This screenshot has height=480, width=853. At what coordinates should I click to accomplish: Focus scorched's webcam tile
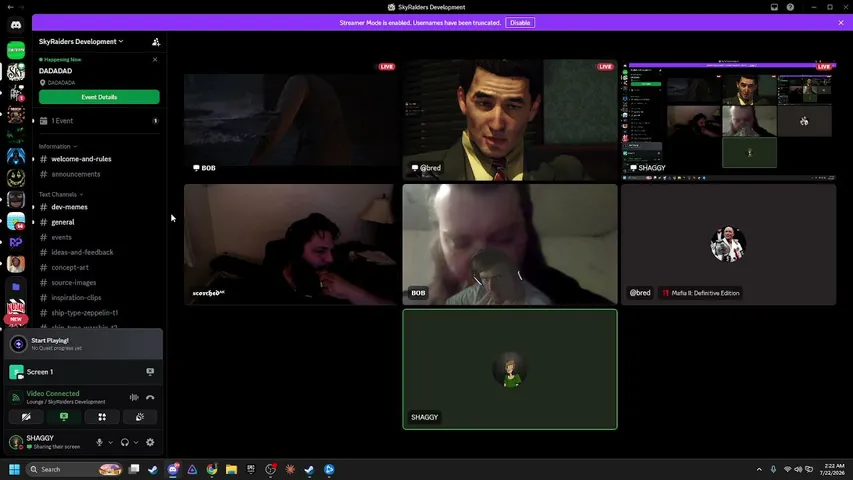click(x=291, y=244)
